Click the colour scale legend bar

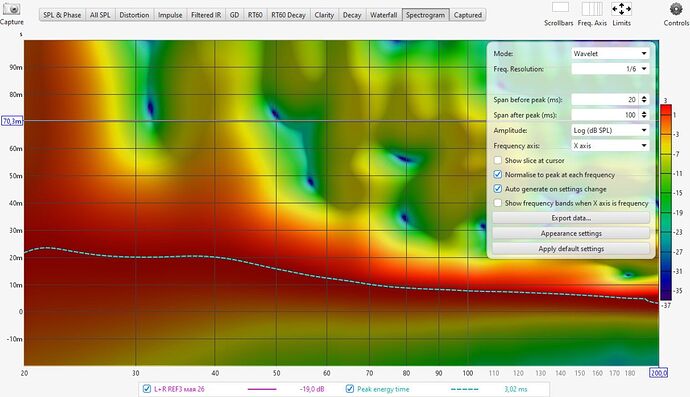[x=666, y=202]
